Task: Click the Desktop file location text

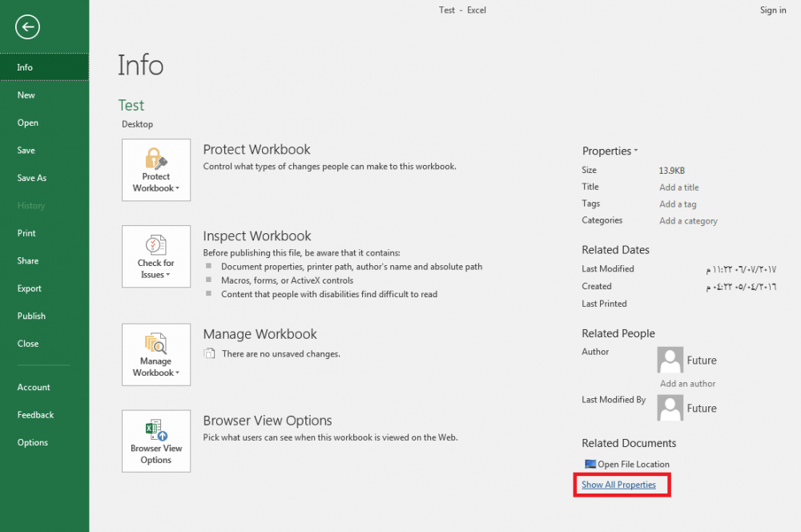Action: tap(137, 124)
